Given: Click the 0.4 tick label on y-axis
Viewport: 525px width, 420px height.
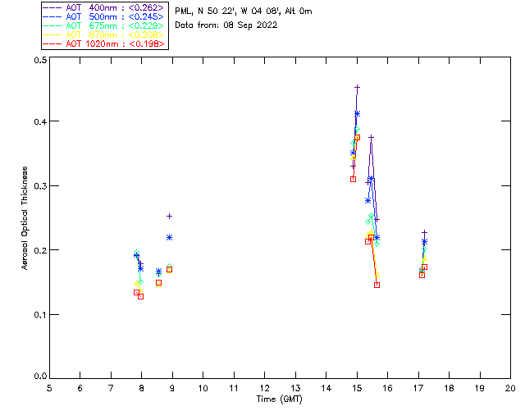Looking at the screenshot, I should (x=40, y=121).
